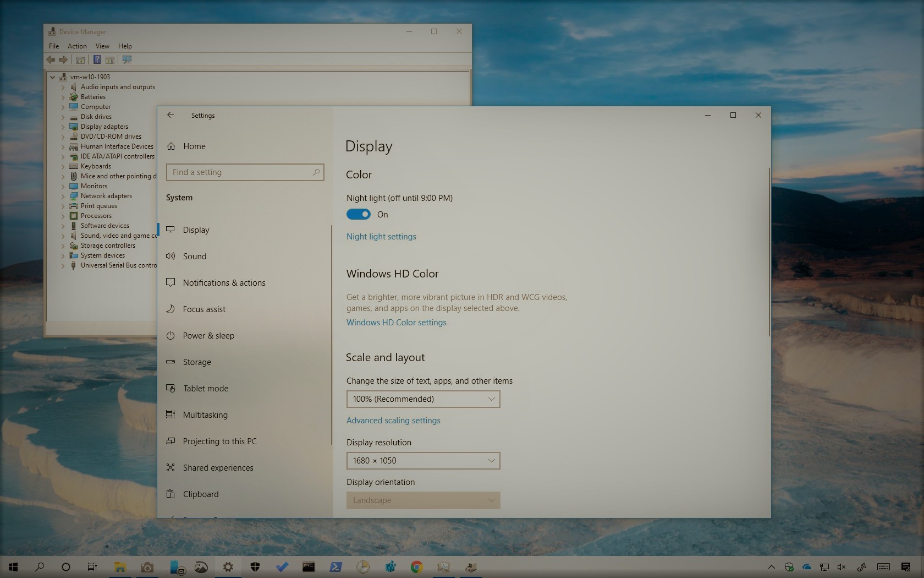Toggle the Night light switch
The height and width of the screenshot is (578, 924).
pos(359,214)
